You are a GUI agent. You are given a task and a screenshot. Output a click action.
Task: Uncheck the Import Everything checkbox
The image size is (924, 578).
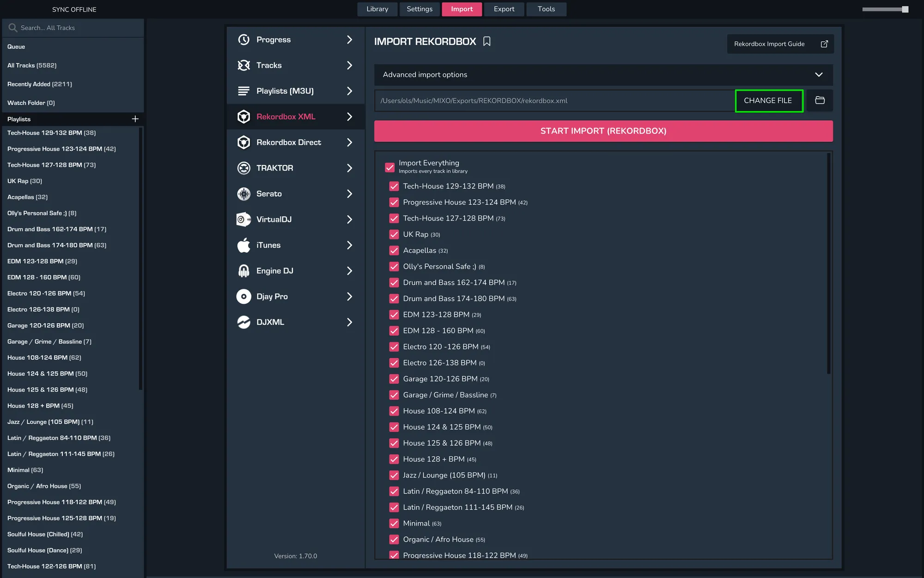[x=389, y=167]
